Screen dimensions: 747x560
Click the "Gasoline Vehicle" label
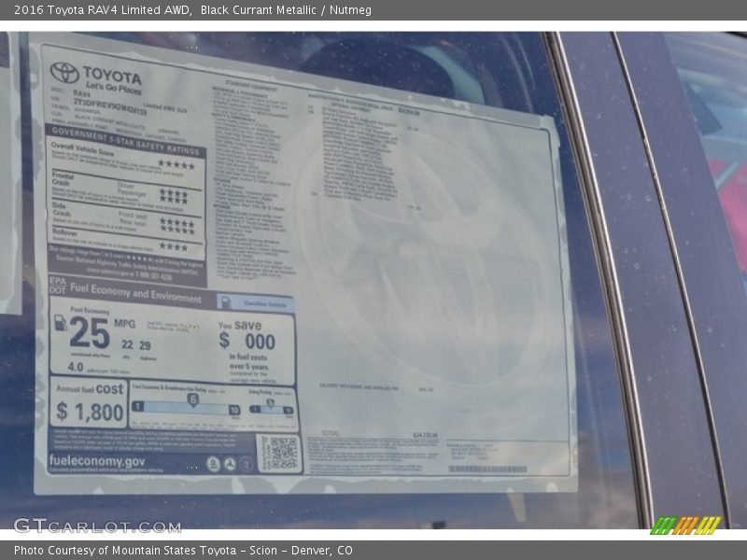[x=265, y=303]
